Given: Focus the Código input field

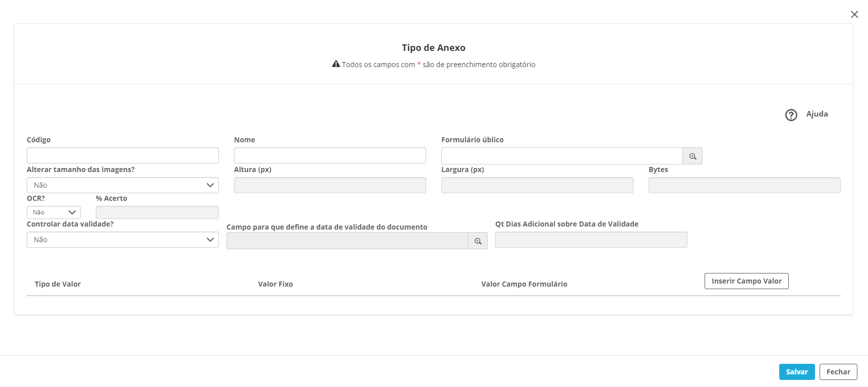Looking at the screenshot, I should 123,155.
